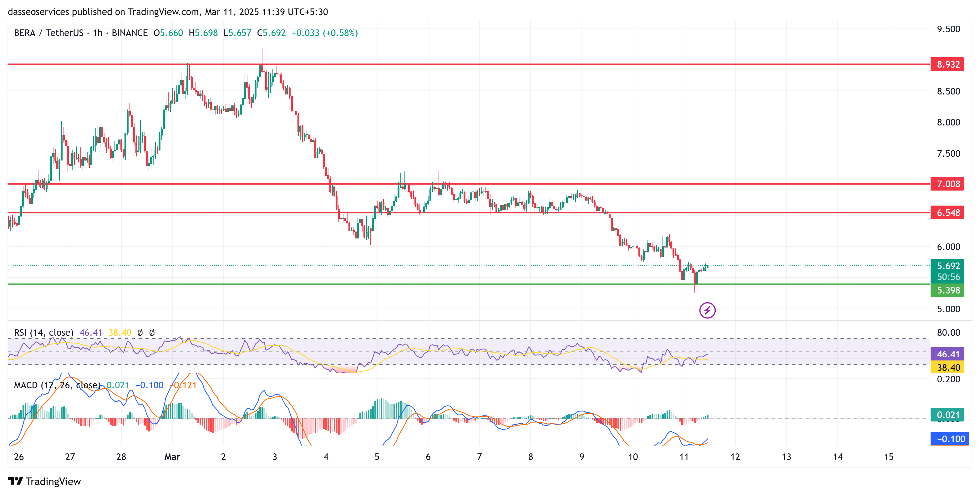The width and height of the screenshot is (980, 495).
Task: Click the 11 date label on time axis
Action: pos(684,457)
